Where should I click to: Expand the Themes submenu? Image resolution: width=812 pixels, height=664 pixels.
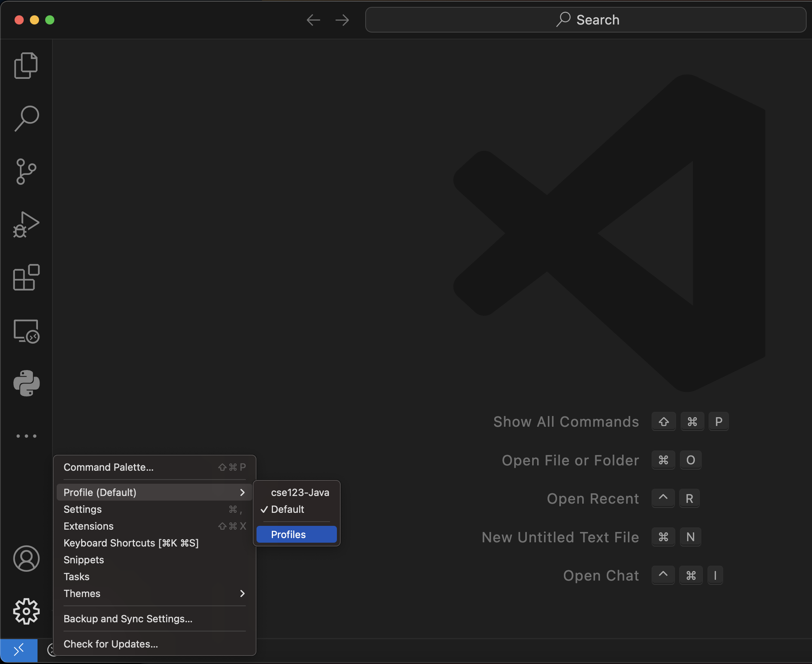pos(242,594)
